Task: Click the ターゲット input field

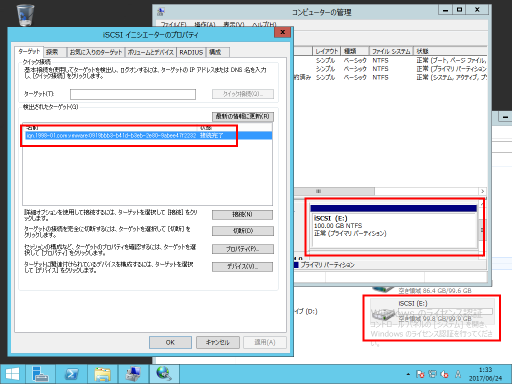Action: tap(133, 94)
